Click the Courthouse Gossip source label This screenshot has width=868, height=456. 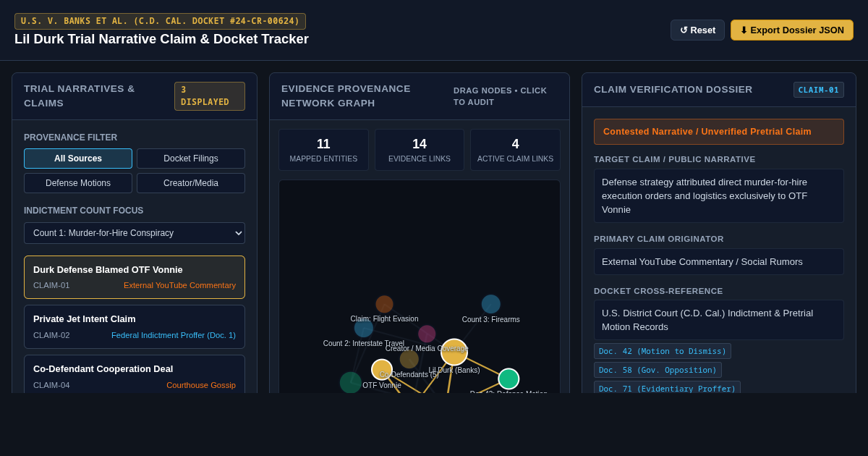click(x=201, y=385)
